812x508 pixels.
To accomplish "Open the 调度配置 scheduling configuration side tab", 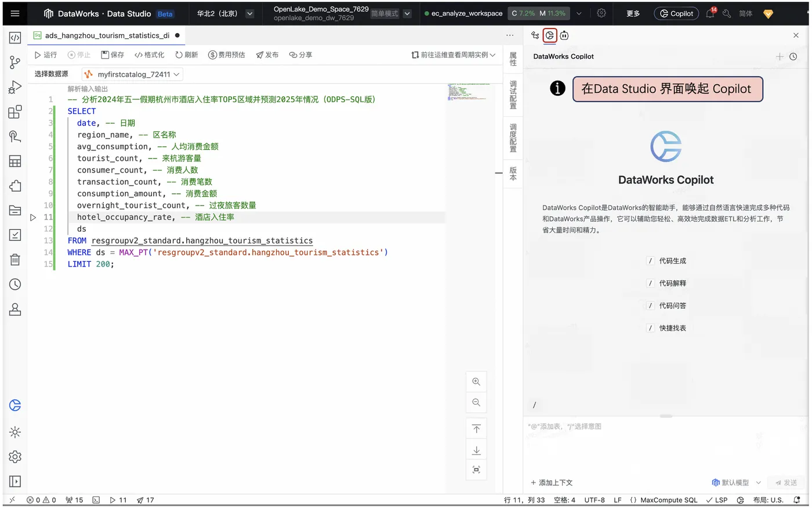I will pyautogui.click(x=513, y=138).
